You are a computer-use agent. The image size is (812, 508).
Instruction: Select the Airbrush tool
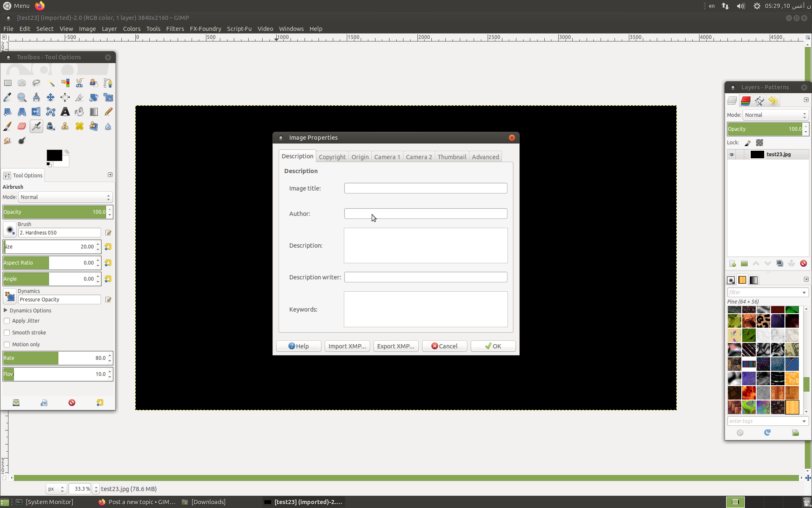tap(36, 126)
